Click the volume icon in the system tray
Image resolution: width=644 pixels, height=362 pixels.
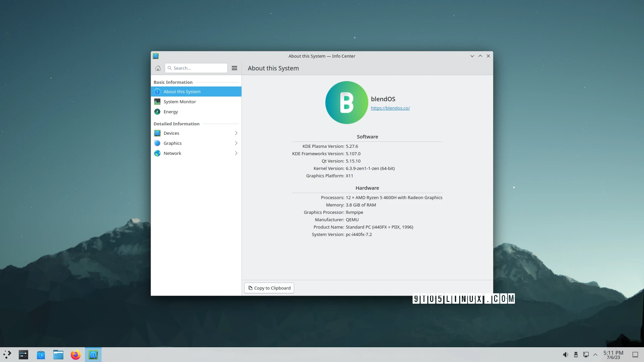566,355
